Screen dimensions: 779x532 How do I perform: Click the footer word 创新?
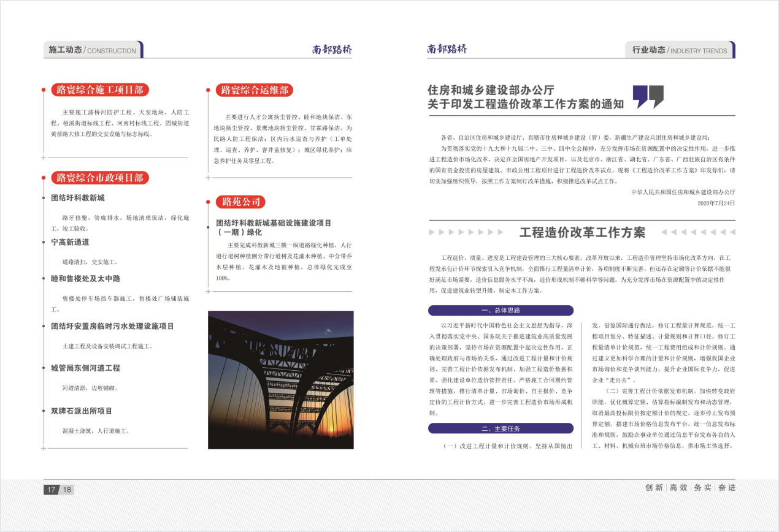tap(654, 488)
